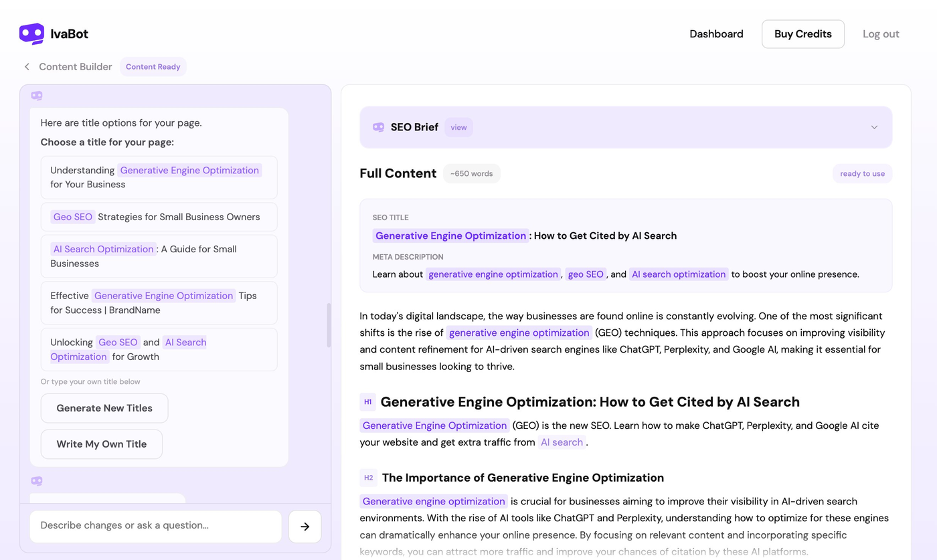
Task: Click the H1 'Generative Engine Optimization: How to Get Cited'
Action: tap(590, 402)
